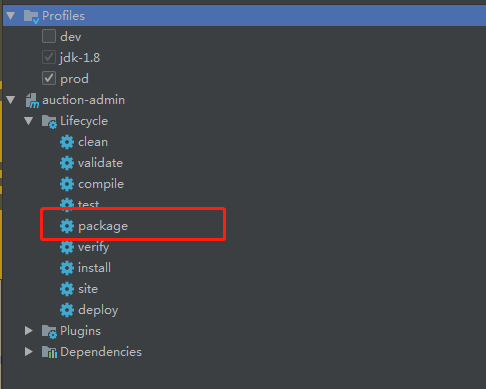Click the package goal gear icon
486x389 pixels.
pyautogui.click(x=67, y=226)
